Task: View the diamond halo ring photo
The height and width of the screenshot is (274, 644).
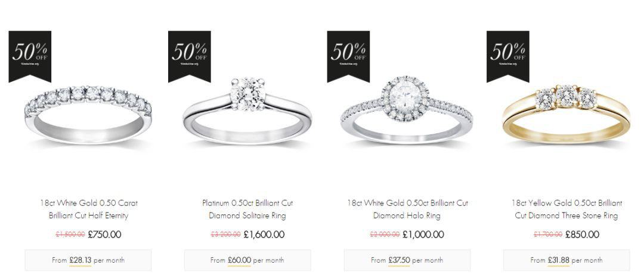Action: point(407,110)
